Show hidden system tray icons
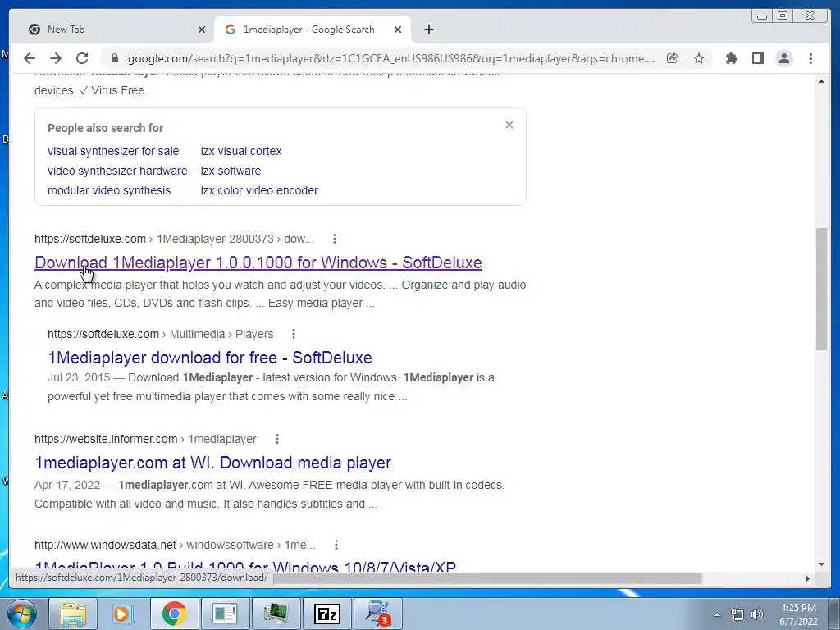The width and height of the screenshot is (840, 630). click(x=717, y=614)
